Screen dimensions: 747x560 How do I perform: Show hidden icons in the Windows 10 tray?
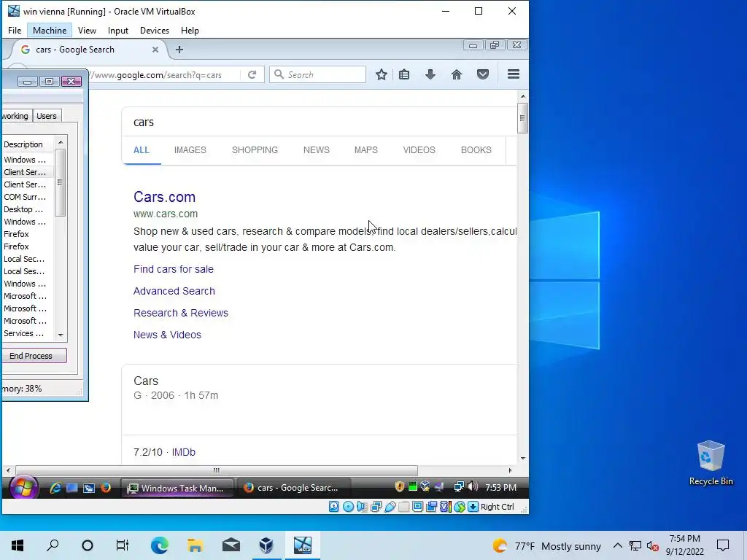click(617, 545)
